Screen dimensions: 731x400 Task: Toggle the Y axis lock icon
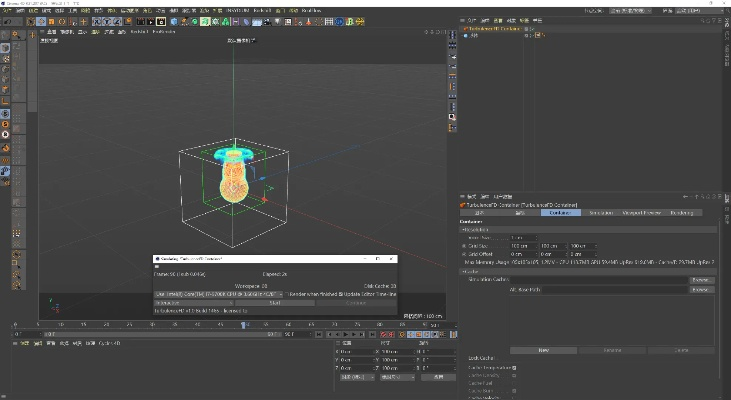pos(107,21)
